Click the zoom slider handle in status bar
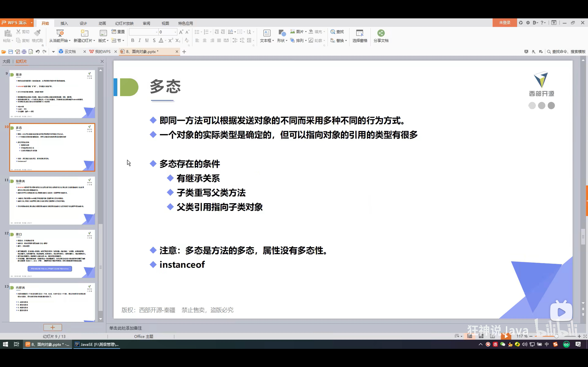Screen dimensions: 588x367 [x=556, y=336]
